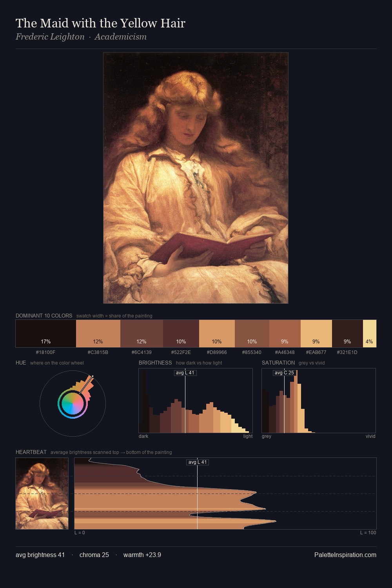Click the 'avg C 25' label in Saturation chart
392x588 pixels.
[284, 373]
